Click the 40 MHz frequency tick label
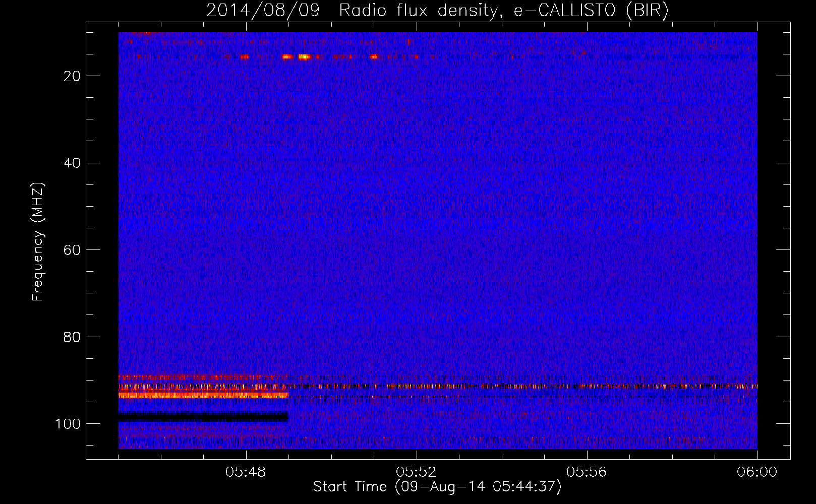 72,163
